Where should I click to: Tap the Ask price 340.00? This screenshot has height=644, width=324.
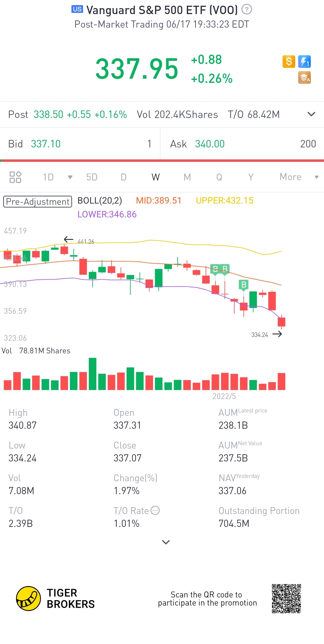click(210, 144)
